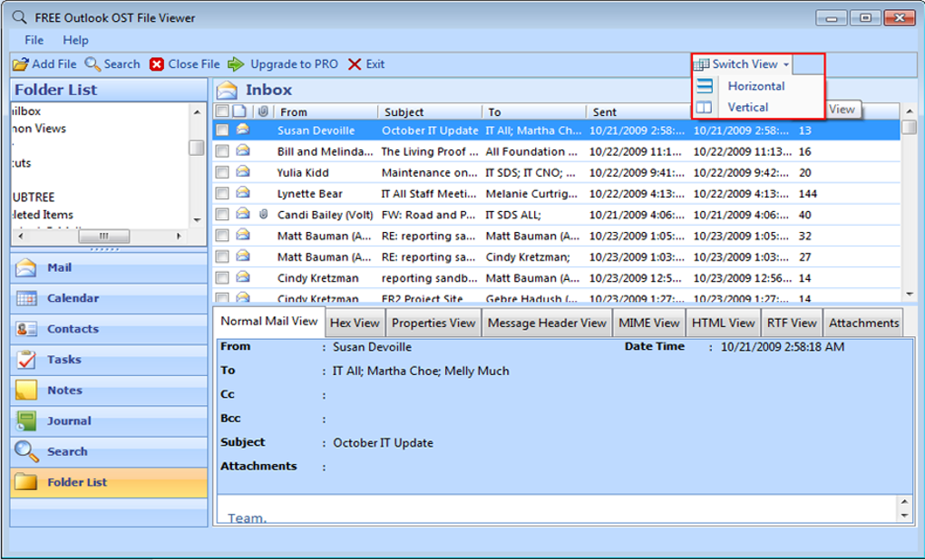Toggle the select-all checkbox in header
This screenshot has width=925, height=560.
[x=222, y=111]
